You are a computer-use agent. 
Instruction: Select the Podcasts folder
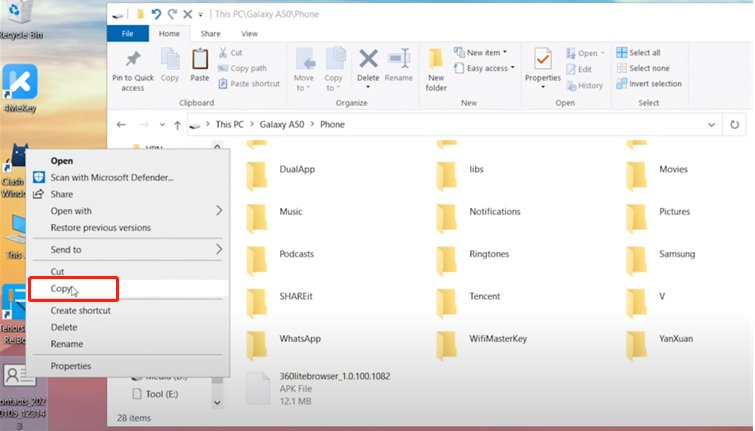[281, 260]
